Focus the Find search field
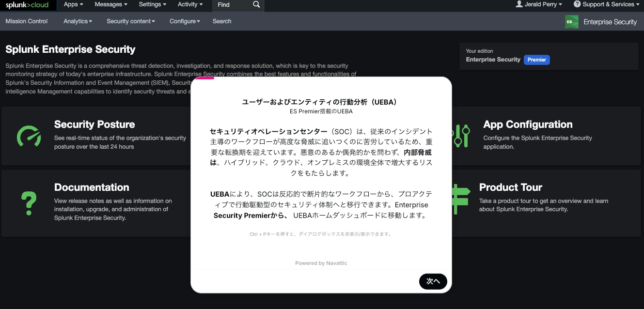 233,5
